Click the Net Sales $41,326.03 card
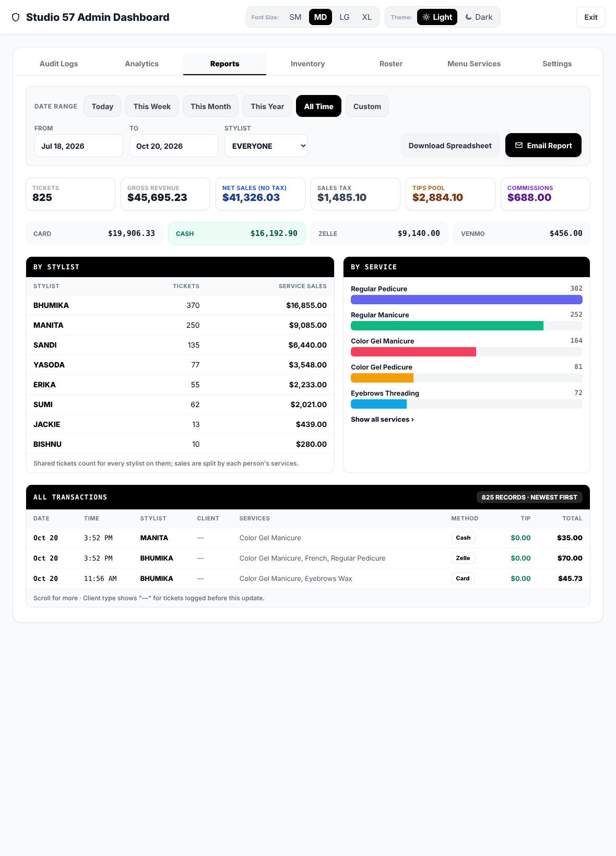Screen dimensions: 616x856 coord(260,194)
